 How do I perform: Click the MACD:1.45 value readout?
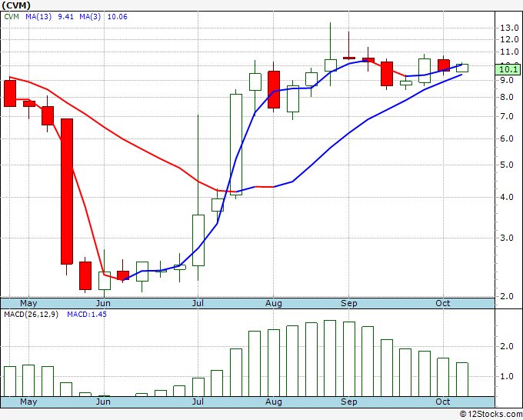(x=87, y=315)
